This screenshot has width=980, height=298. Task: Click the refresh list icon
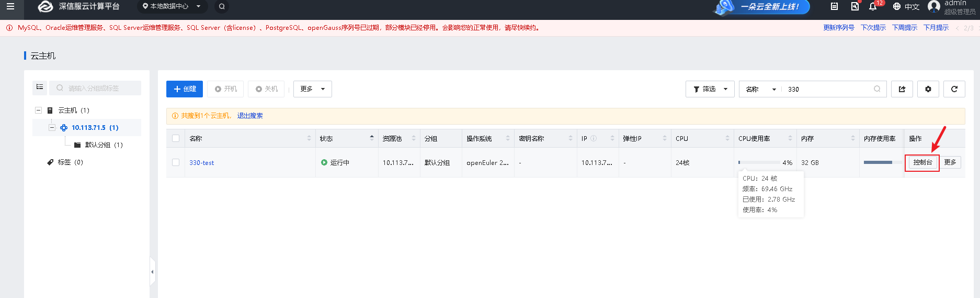tap(954, 89)
